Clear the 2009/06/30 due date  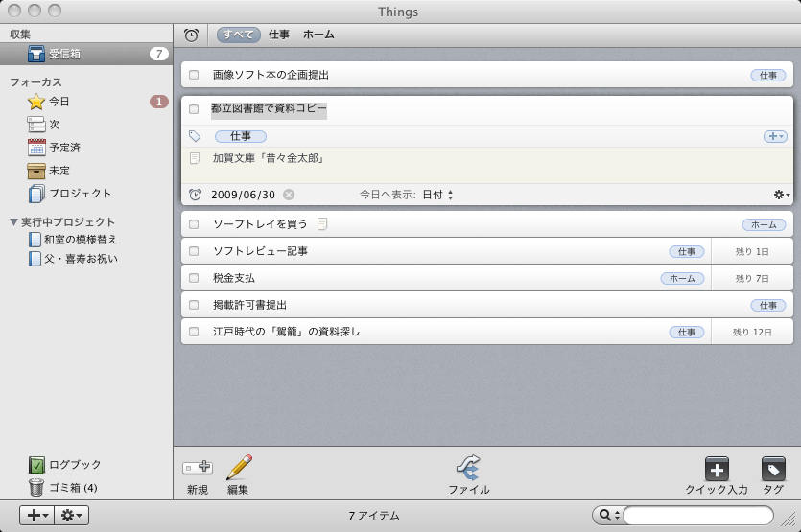[289, 195]
